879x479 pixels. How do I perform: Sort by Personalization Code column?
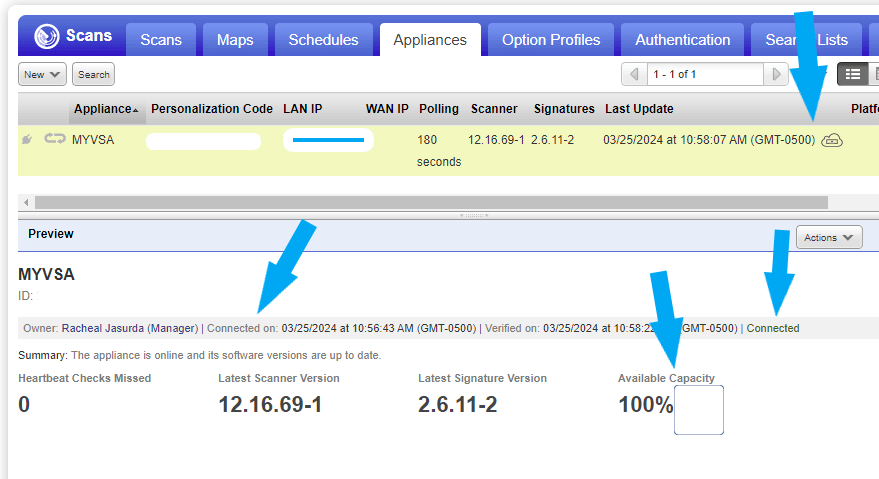[x=212, y=109]
